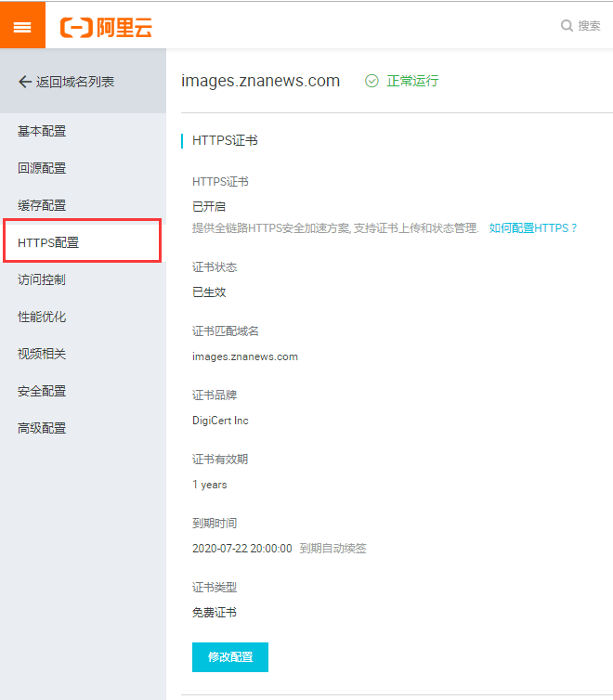Go to 高级配置 advanced settings
The width and height of the screenshot is (613, 700).
click(42, 428)
